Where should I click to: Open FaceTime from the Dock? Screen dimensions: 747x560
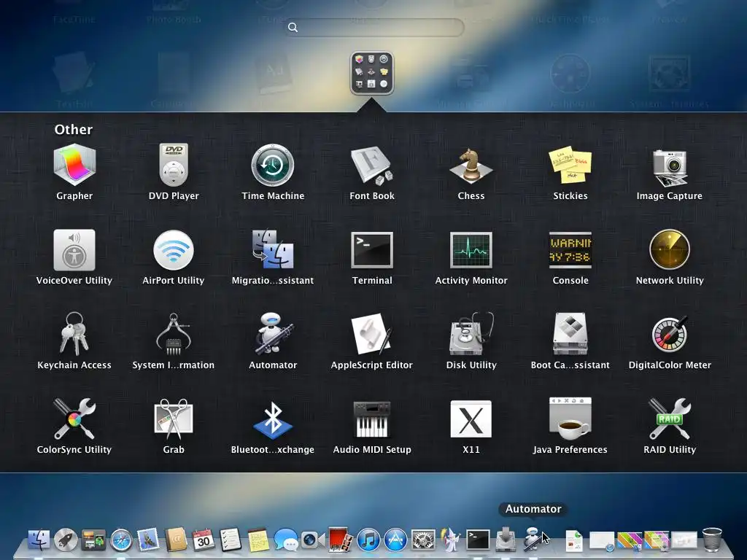click(x=312, y=540)
